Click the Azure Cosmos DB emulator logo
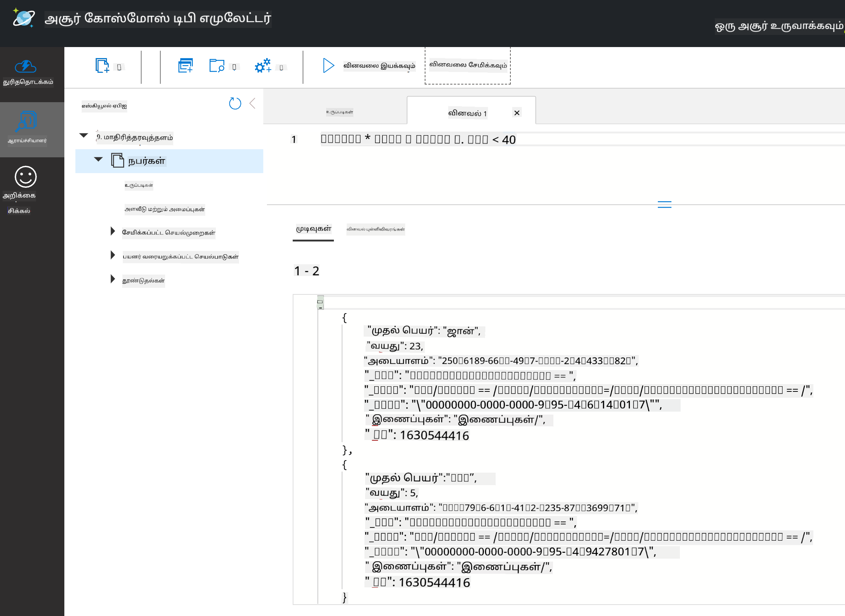845x616 pixels. point(24,18)
